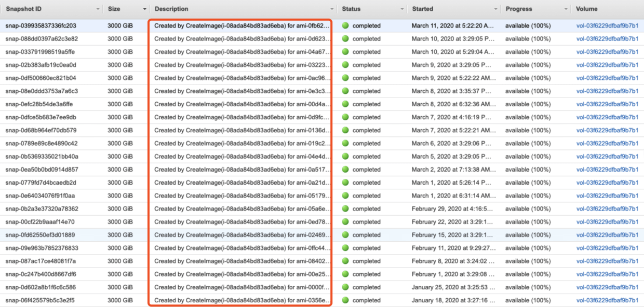Screen dimensions: 644x307
Task: Click green status dot for snap-09e963b7852376833
Action: point(345,248)
